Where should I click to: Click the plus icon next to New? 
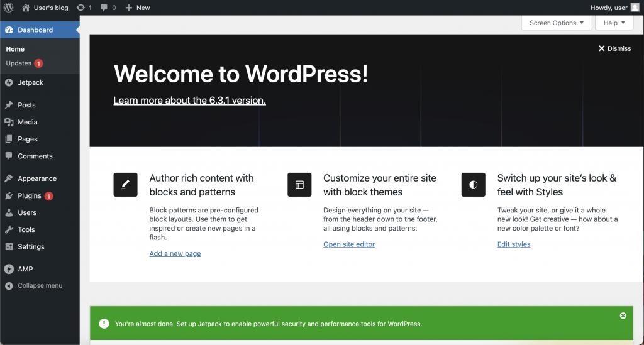tap(128, 8)
